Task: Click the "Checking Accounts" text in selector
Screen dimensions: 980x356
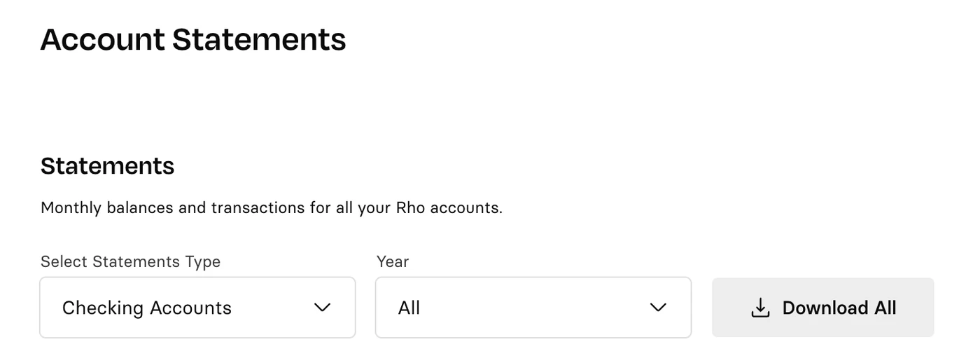Action: point(147,308)
